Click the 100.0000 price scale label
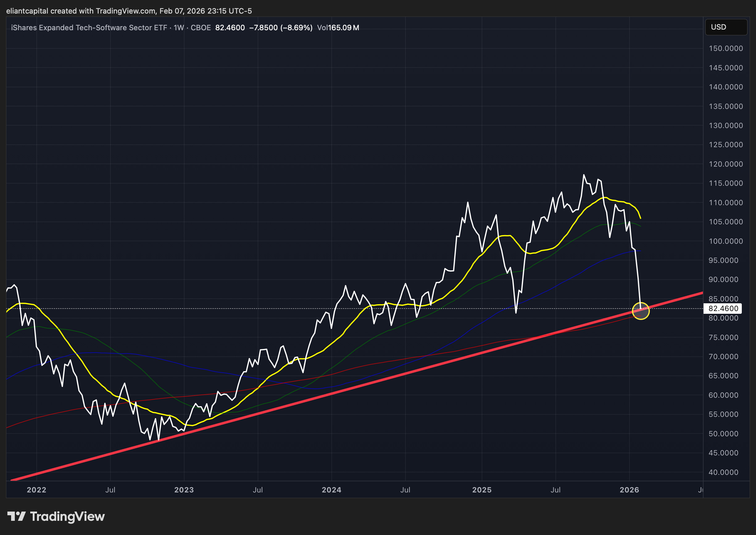The height and width of the screenshot is (535, 756). tap(726, 241)
